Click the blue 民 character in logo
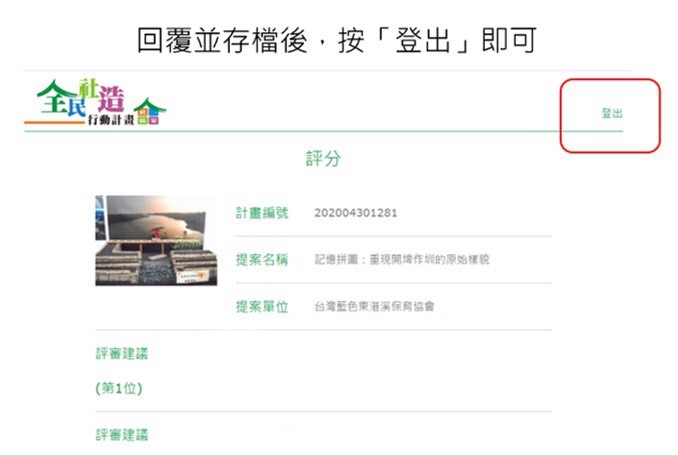 pos(76,106)
